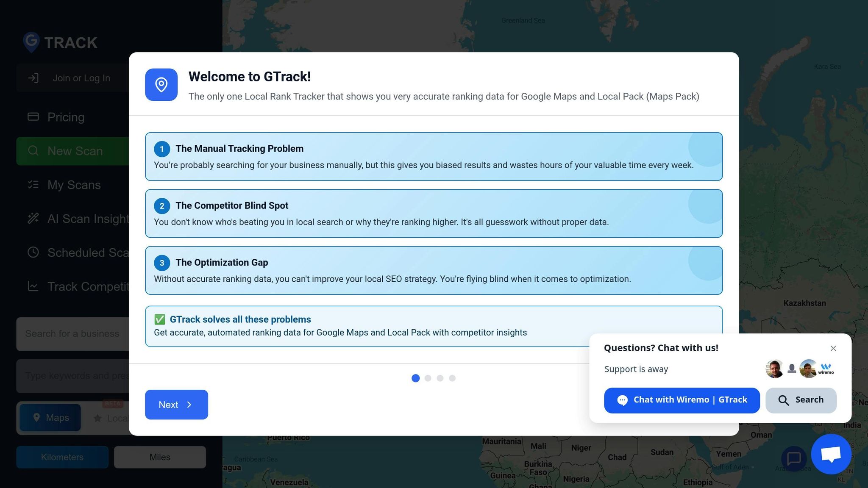Click the Search button in chat popup
Image resolution: width=868 pixels, height=488 pixels.
coord(801,400)
